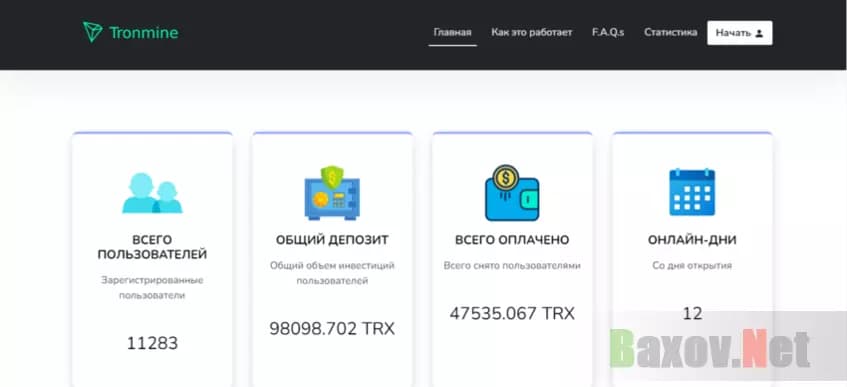Click the 11283 users count
This screenshot has height=387, width=847.
pos(152,343)
